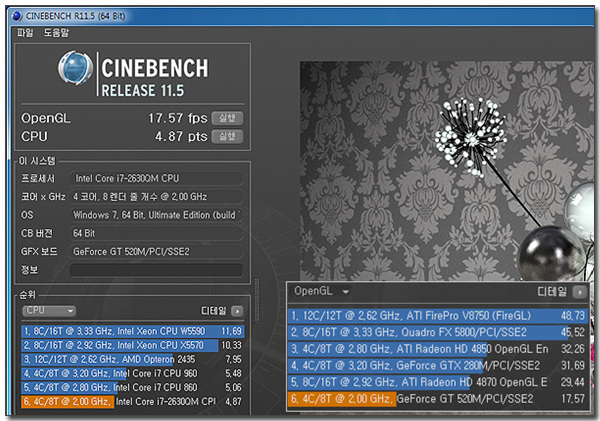Select CPU rank 5 Core i7 860
The image size is (600, 421).
point(132,387)
